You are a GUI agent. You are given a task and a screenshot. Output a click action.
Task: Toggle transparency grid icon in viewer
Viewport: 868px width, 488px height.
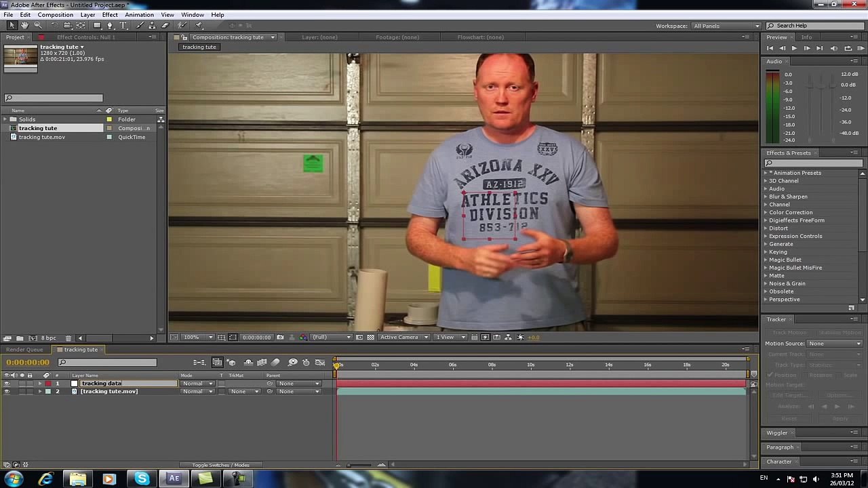[x=371, y=337]
